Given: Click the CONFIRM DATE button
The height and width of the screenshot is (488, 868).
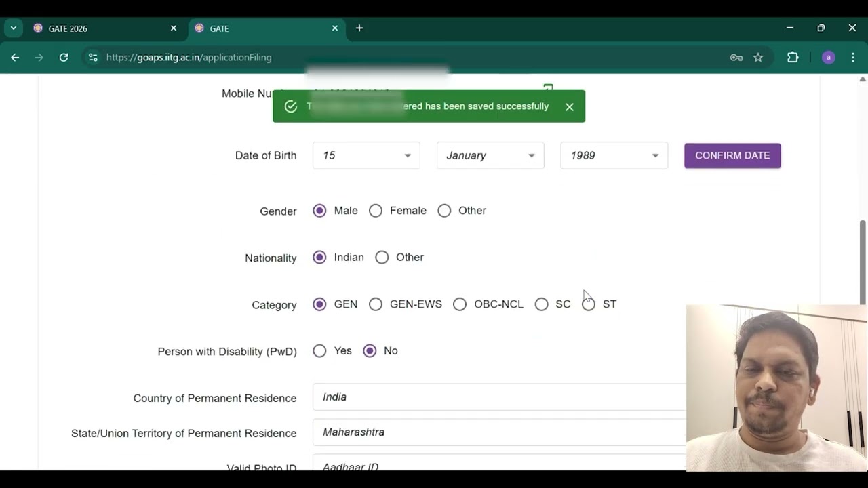Looking at the screenshot, I should tap(732, 156).
